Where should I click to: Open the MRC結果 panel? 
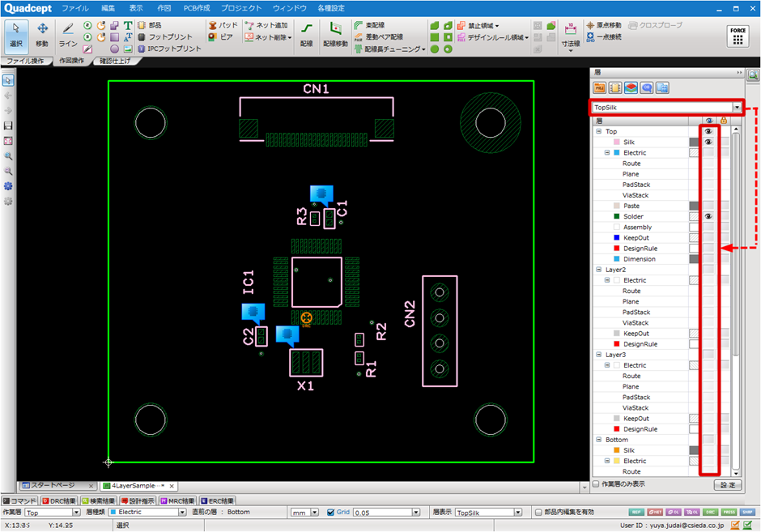point(177,501)
